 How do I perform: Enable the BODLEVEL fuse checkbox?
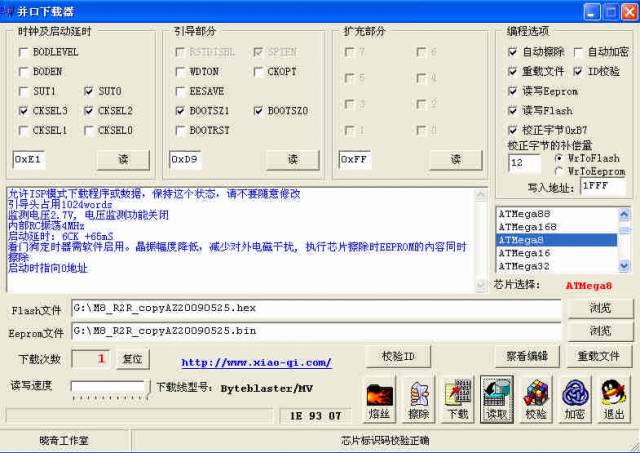(23, 52)
